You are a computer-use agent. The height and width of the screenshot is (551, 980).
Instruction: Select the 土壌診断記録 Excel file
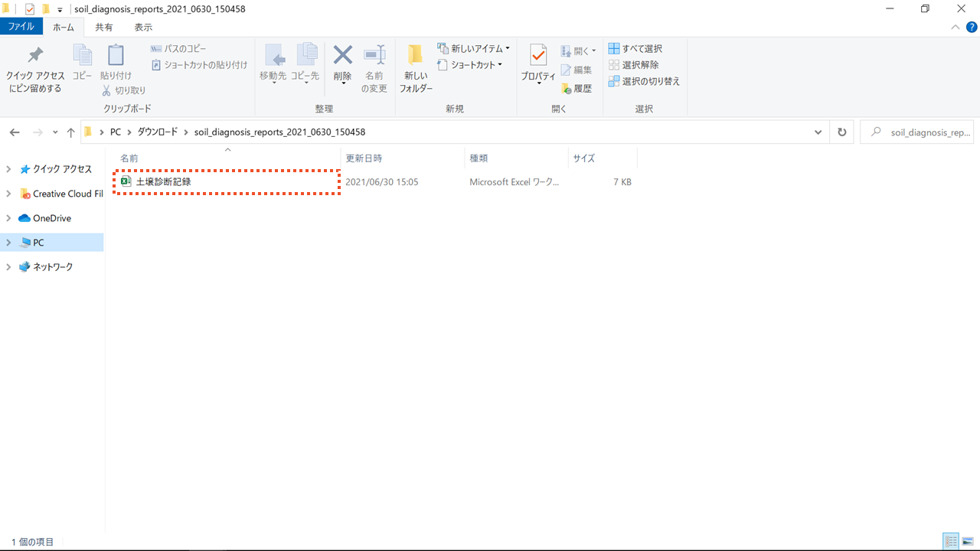[x=226, y=182]
